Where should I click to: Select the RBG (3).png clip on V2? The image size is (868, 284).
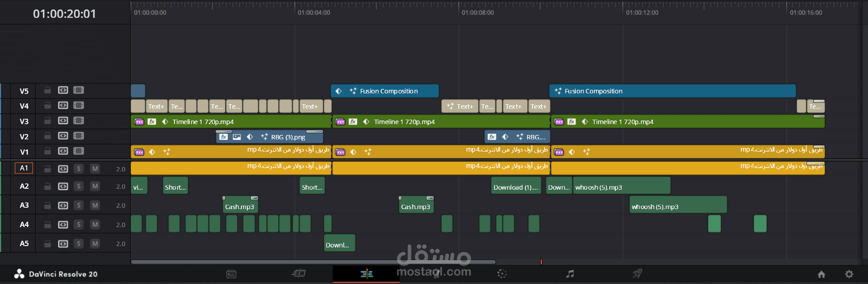pyautogui.click(x=269, y=137)
